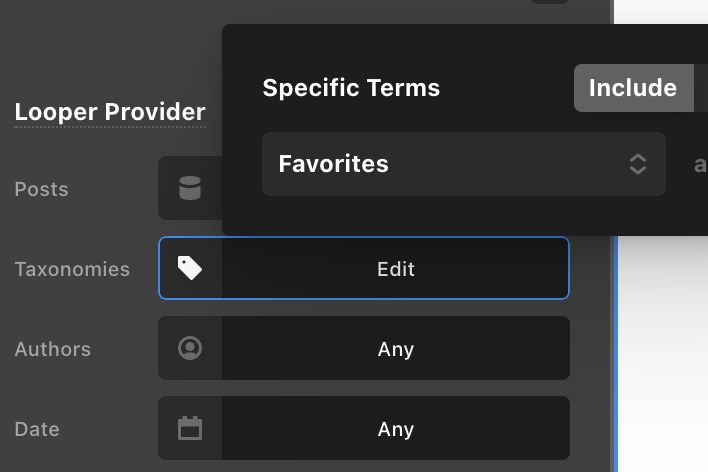Click the Specific Terms heading
This screenshot has width=708, height=472.
351,88
